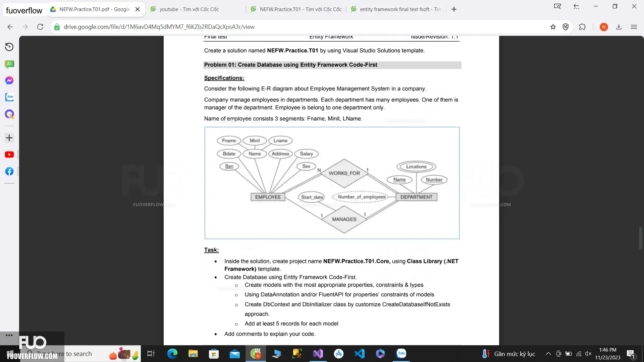The width and height of the screenshot is (644, 362).
Task: Add a new sidebar app
Action: point(9,138)
